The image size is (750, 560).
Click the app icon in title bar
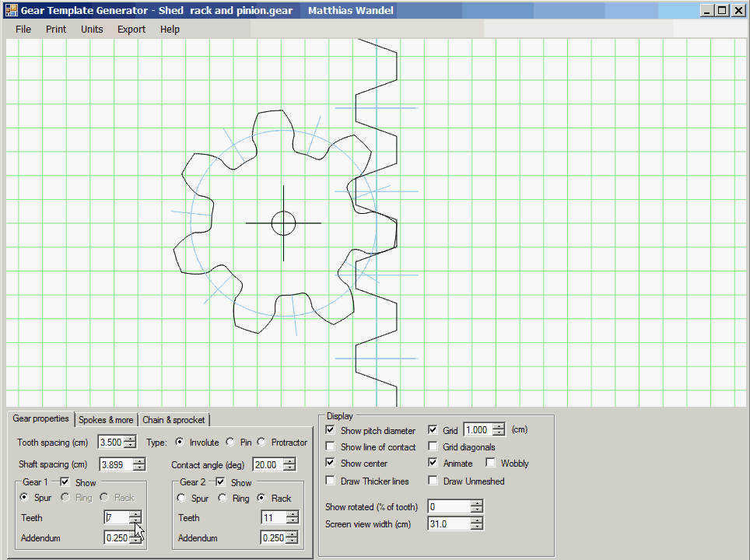point(12,11)
